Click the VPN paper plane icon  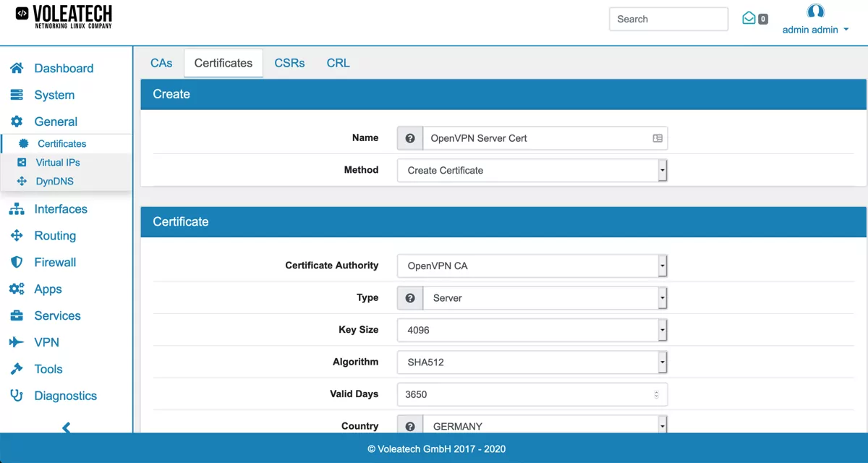[17, 341]
